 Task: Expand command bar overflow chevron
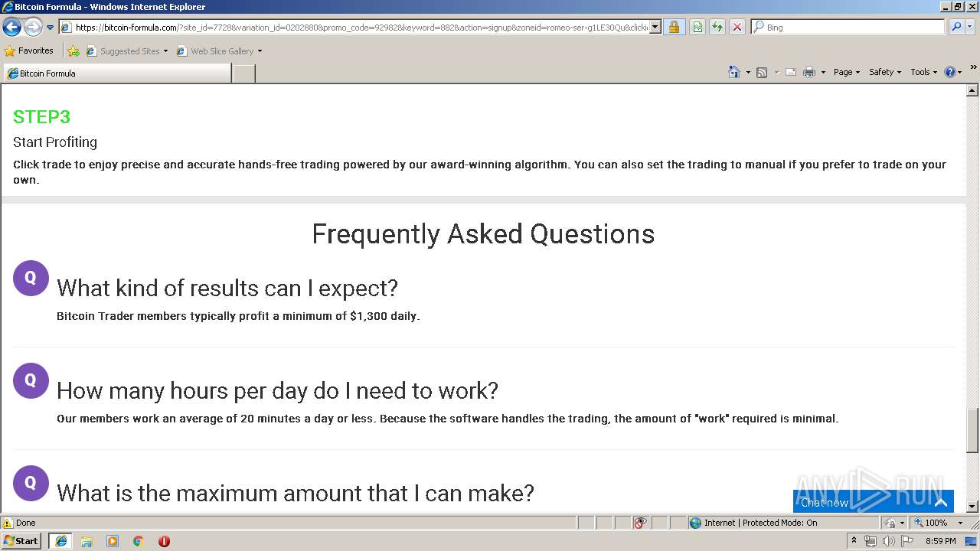click(x=973, y=67)
